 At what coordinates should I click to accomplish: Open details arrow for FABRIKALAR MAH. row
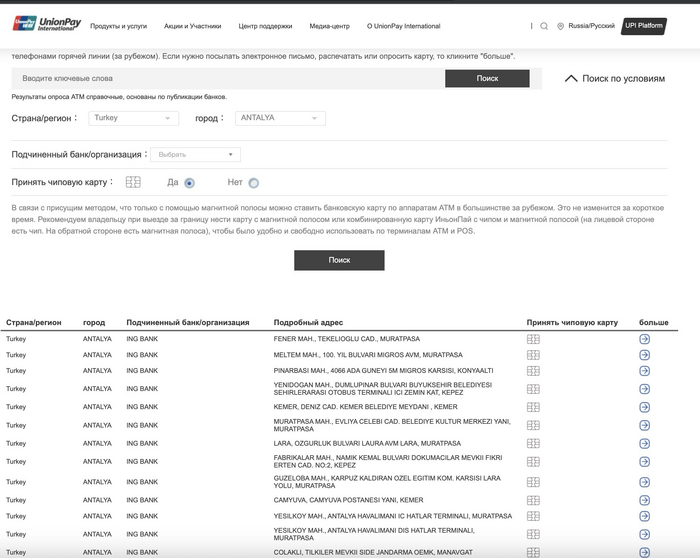click(644, 462)
